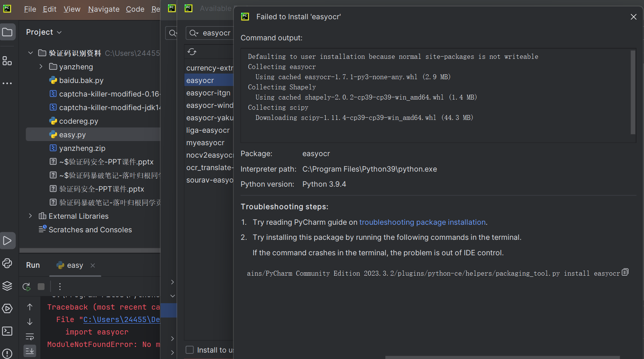The image size is (644, 359).
Task: Select currency-extr package in the list
Action: pyautogui.click(x=209, y=68)
